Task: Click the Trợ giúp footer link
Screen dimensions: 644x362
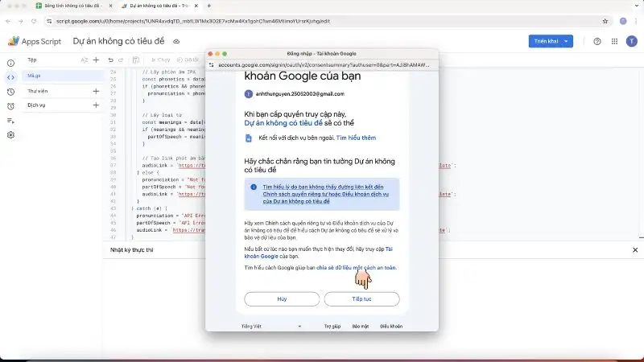Action: click(332, 327)
